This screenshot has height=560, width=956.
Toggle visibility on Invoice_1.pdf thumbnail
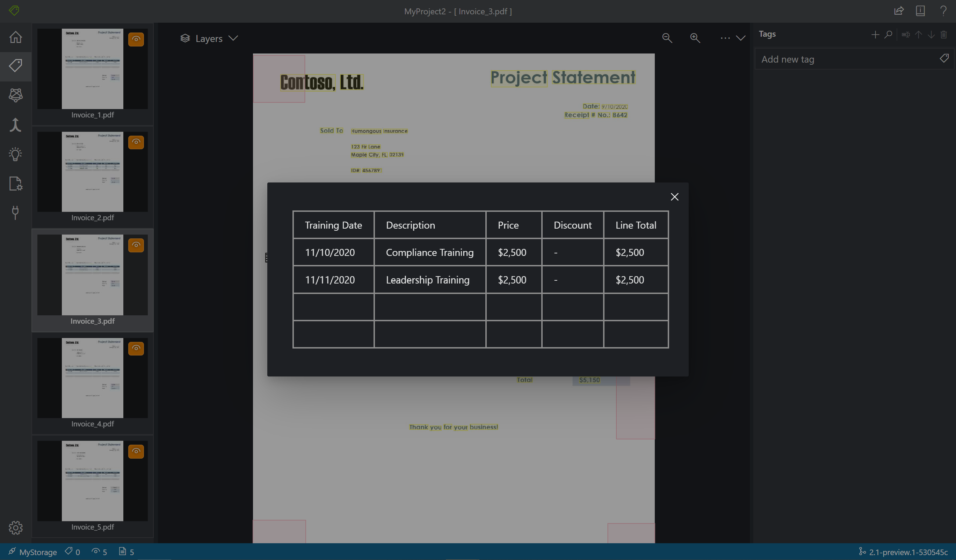pos(136,40)
